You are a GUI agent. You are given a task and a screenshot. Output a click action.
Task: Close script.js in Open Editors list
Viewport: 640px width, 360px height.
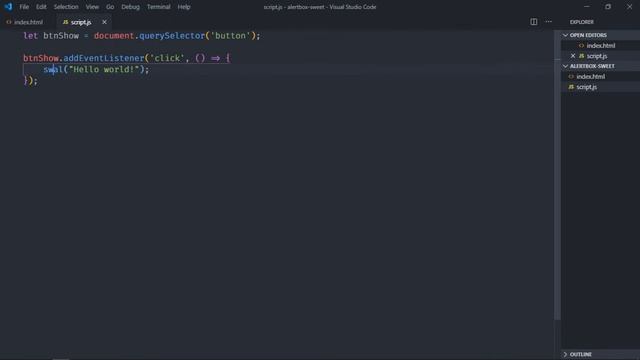coord(573,56)
